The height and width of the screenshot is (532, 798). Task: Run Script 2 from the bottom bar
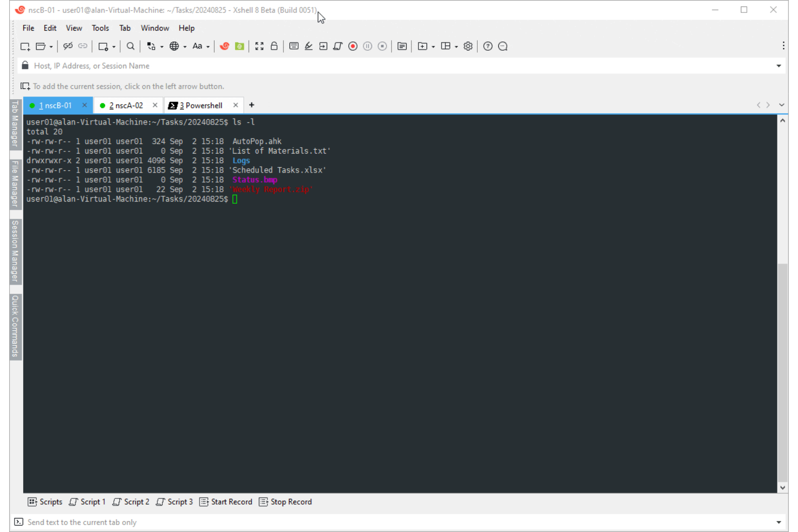click(130, 502)
